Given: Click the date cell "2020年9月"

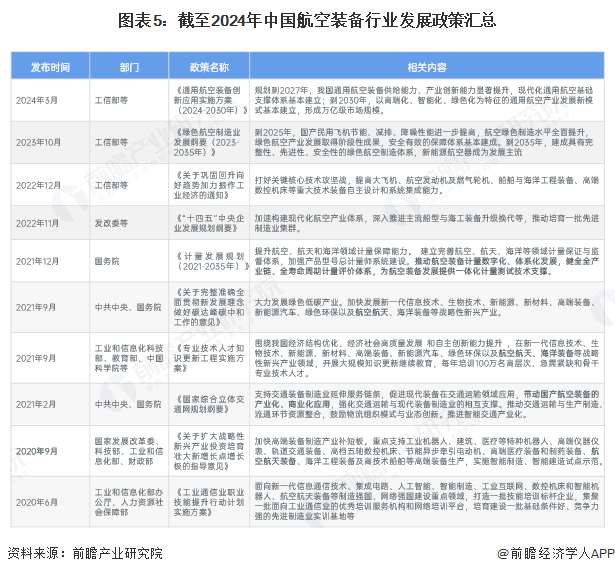Looking at the screenshot, I should pyautogui.click(x=36, y=451).
